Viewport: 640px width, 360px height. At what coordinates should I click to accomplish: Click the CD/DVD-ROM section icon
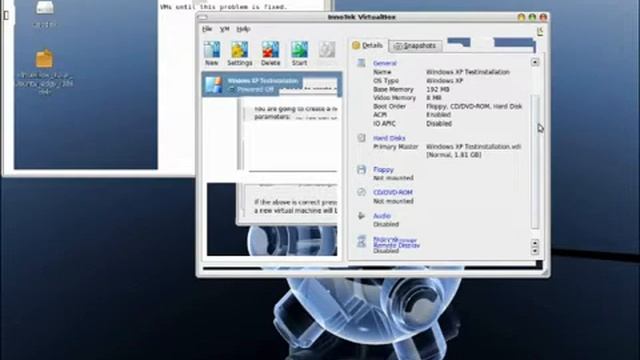(x=361, y=192)
